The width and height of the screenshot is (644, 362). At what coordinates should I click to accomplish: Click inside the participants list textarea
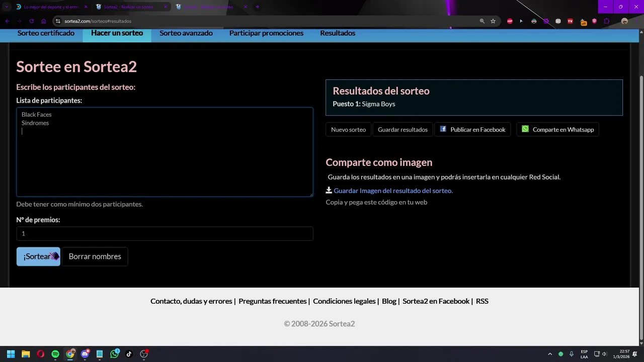(165, 152)
